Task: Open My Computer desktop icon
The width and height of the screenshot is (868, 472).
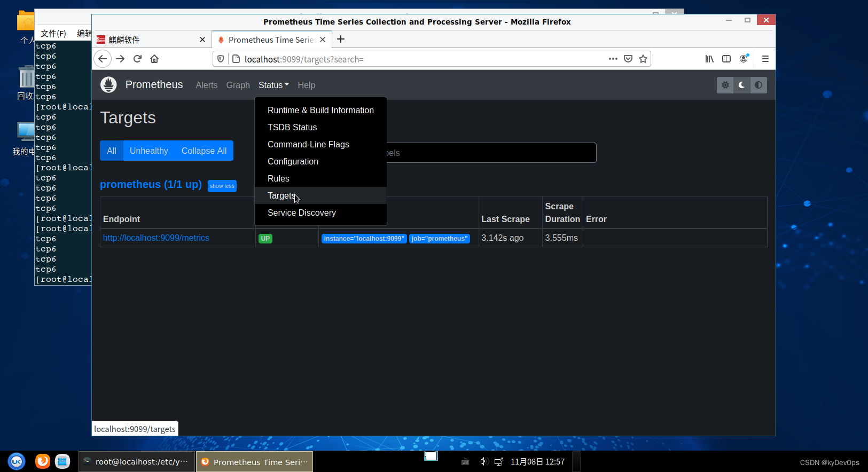Action: click(25, 139)
